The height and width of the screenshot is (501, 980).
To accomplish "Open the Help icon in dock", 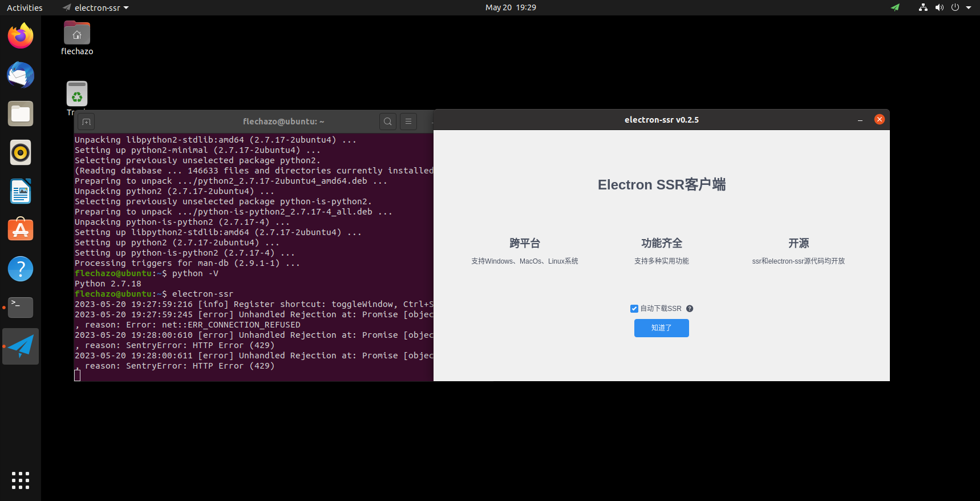I will (21, 269).
